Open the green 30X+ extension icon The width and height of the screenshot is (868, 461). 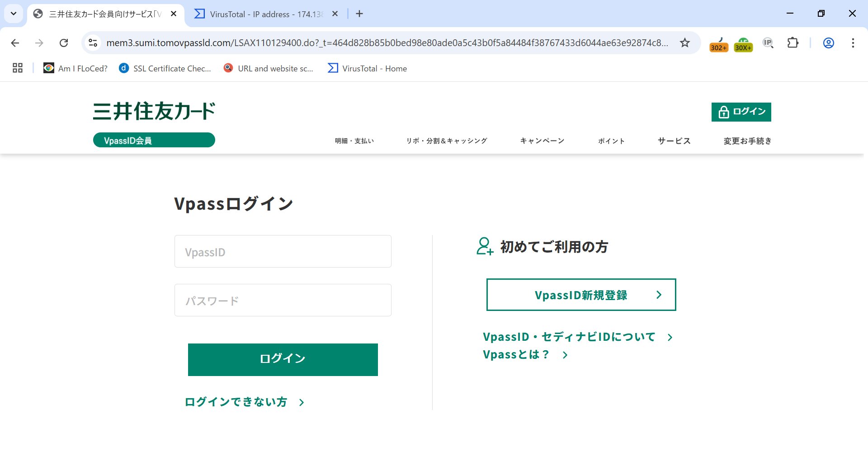[x=743, y=44]
